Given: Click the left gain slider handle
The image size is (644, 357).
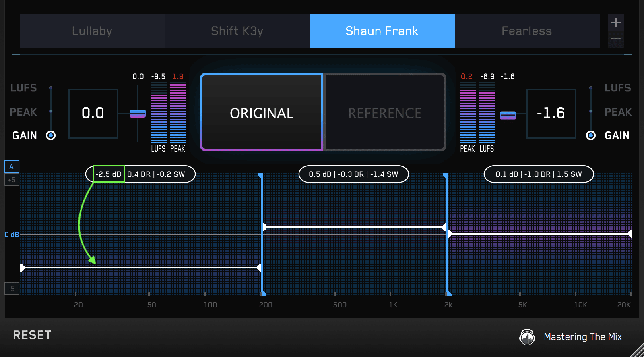Looking at the screenshot, I should 138,114.
